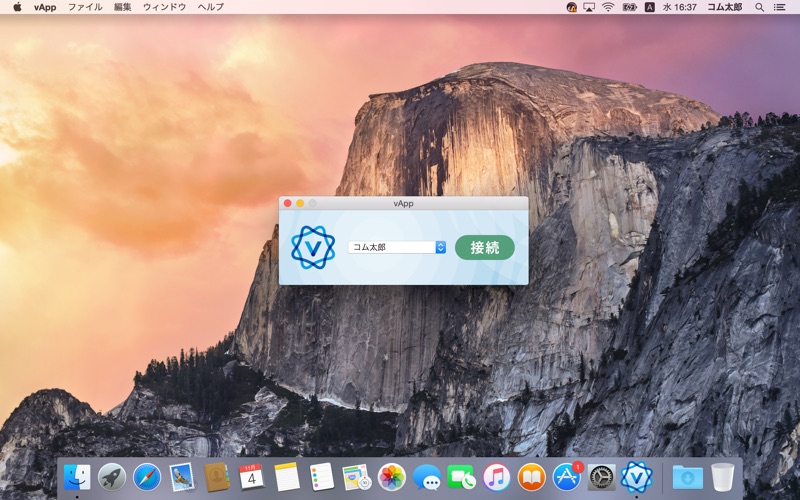The width and height of the screenshot is (800, 500).
Task: Open the Mail stamp icon in Dock
Action: (182, 478)
